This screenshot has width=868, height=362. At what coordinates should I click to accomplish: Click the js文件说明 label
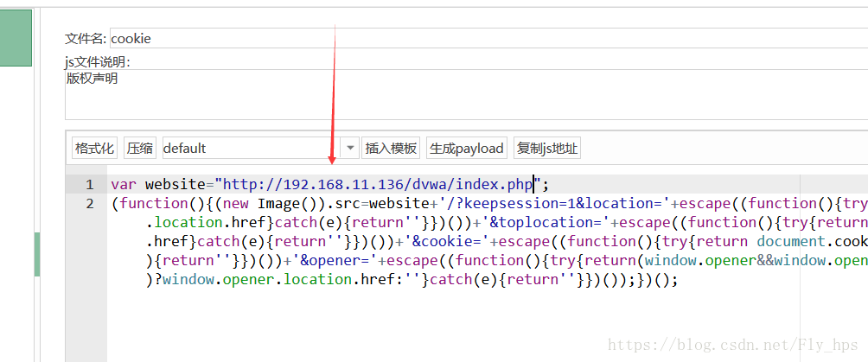tap(98, 62)
